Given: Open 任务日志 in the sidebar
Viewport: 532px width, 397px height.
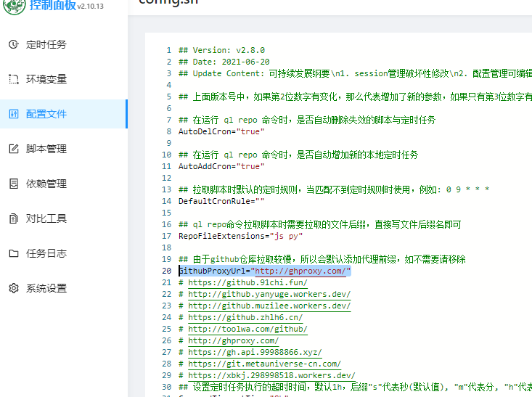Looking at the screenshot, I should [64, 253].
